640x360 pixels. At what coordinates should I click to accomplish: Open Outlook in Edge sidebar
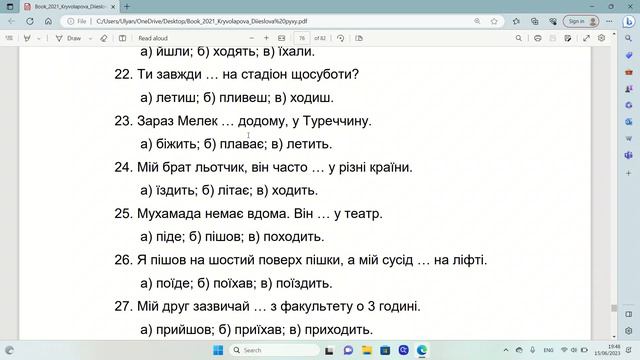[x=629, y=122]
